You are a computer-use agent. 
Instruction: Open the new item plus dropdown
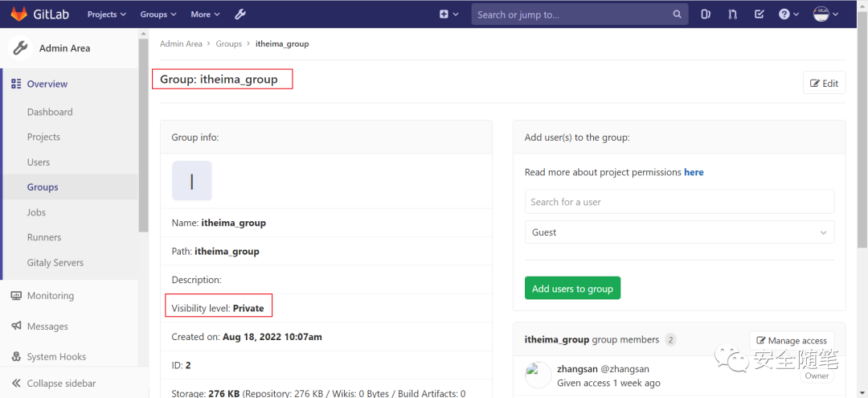click(449, 14)
